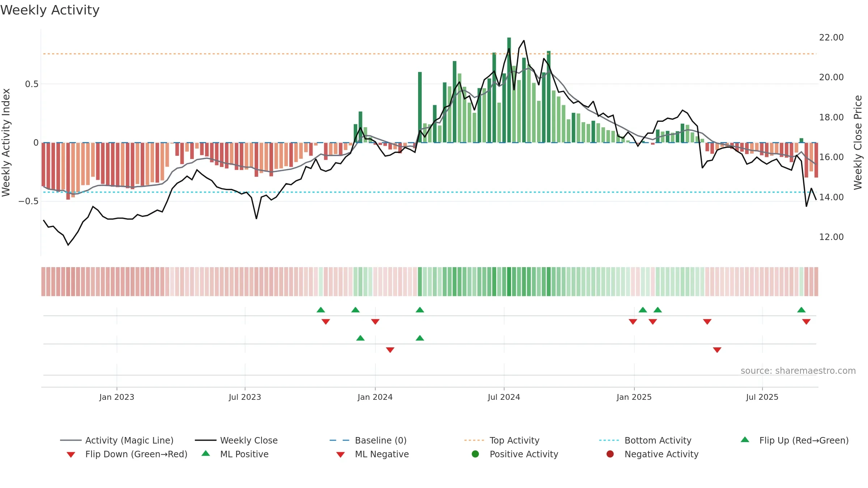
Task: Click the 22.00 price axis label
Action: [x=831, y=38]
